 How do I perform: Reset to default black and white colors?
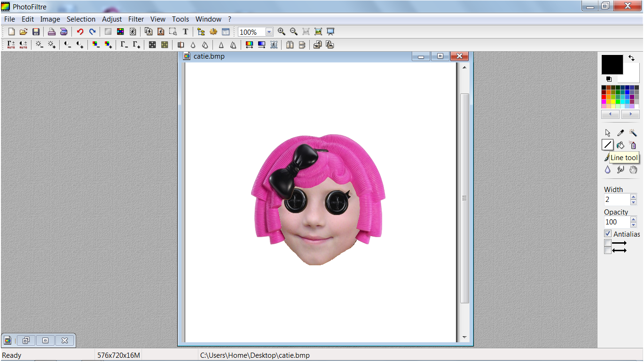click(609, 79)
